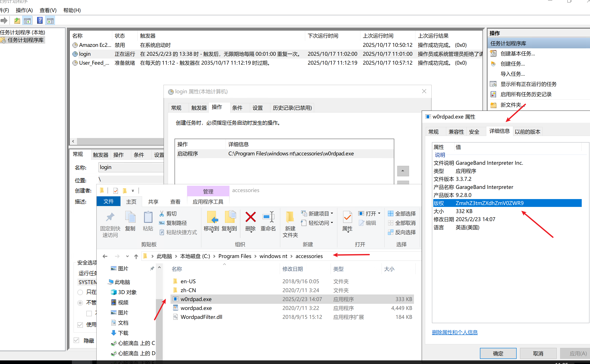Click Remove Properties and Personal Information link

454,332
